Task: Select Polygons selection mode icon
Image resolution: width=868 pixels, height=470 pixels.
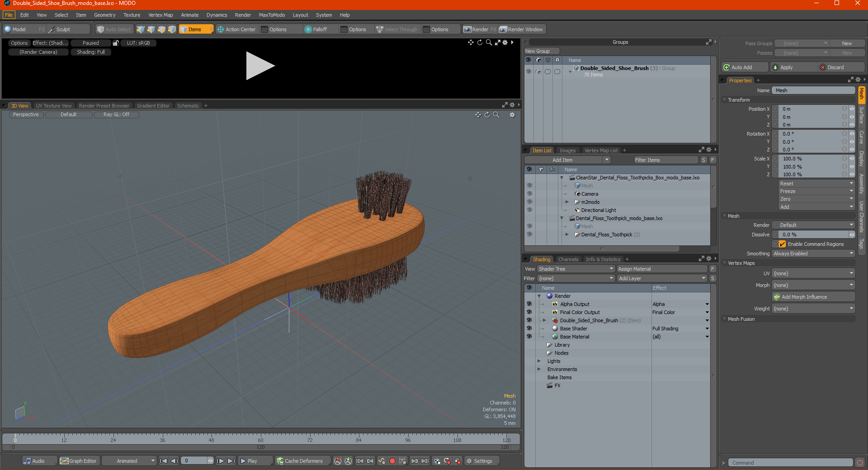Action: pyautogui.click(x=161, y=29)
